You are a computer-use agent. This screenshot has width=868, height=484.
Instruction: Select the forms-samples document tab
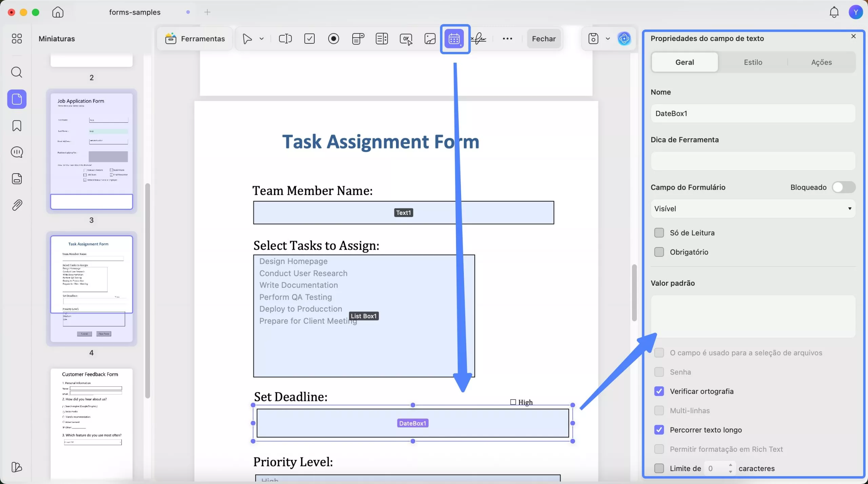tap(135, 12)
